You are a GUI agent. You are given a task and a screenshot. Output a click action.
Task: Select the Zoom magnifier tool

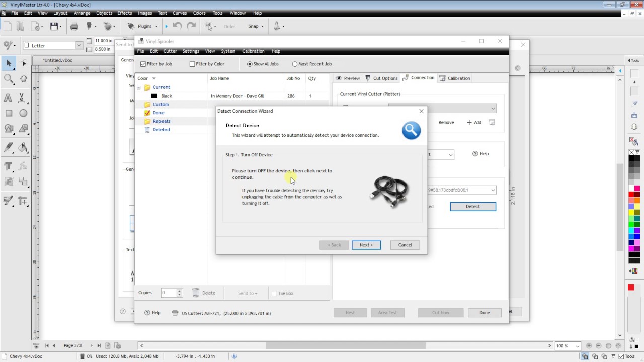tap(9, 79)
